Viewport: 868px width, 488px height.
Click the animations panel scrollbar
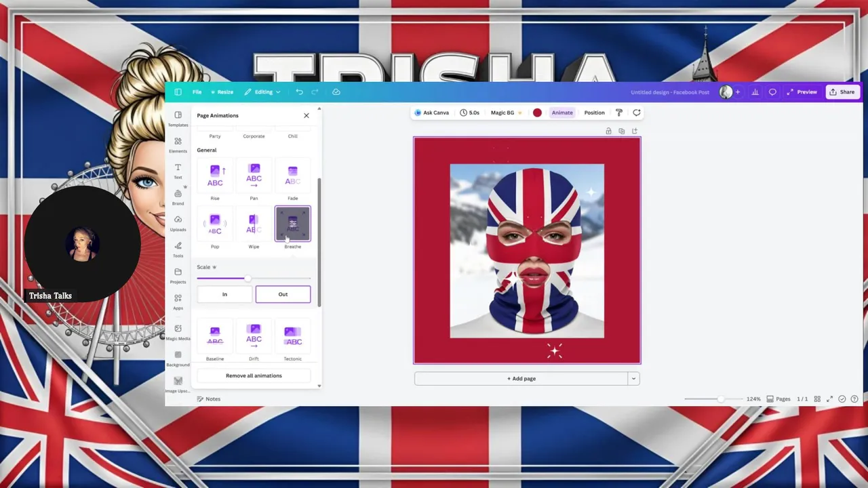[319, 243]
